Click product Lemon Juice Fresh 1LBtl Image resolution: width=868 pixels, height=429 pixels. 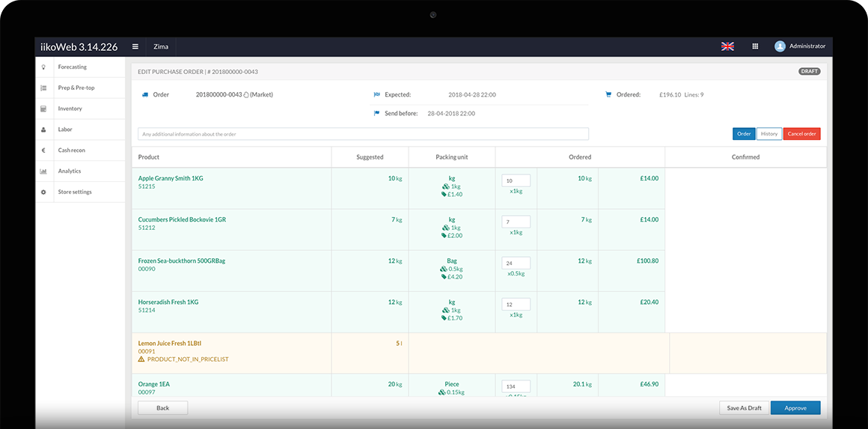click(169, 343)
